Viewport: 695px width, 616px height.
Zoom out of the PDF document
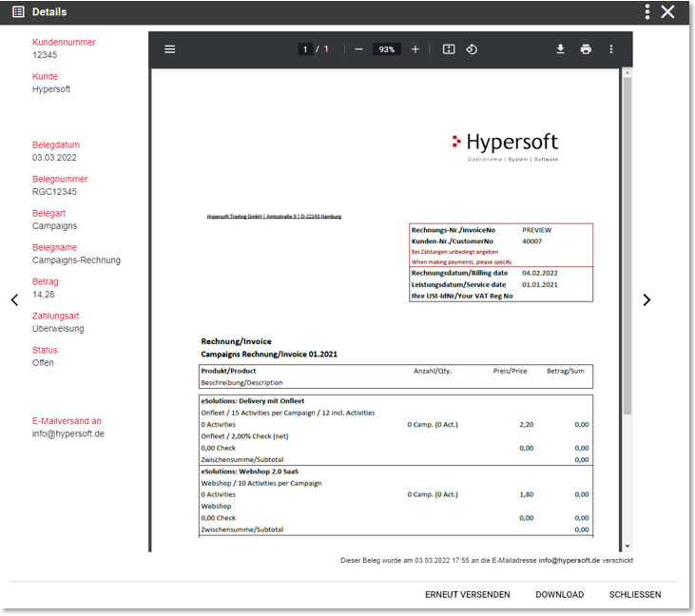click(x=359, y=49)
